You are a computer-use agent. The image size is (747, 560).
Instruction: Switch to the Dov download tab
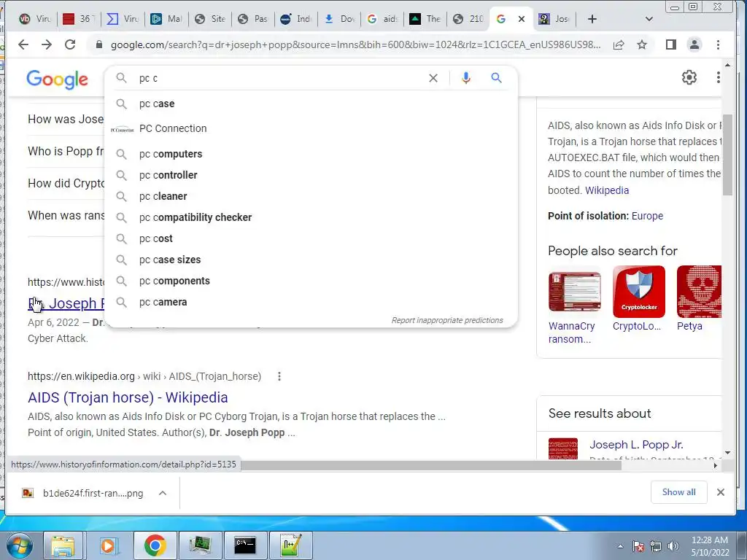click(x=340, y=19)
